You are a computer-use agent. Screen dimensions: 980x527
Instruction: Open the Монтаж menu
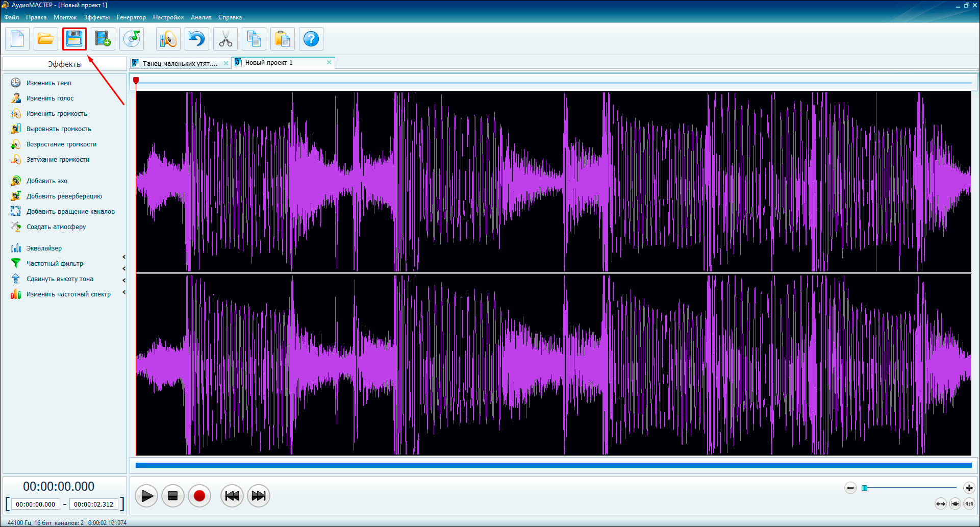point(65,17)
